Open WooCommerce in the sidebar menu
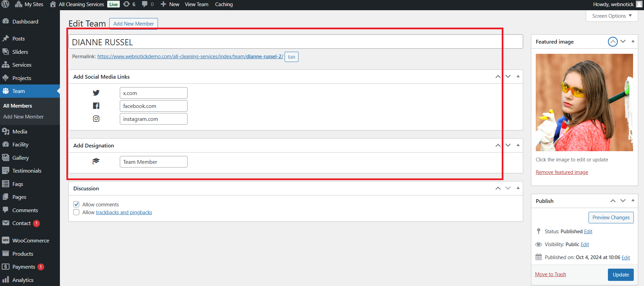 [31, 241]
